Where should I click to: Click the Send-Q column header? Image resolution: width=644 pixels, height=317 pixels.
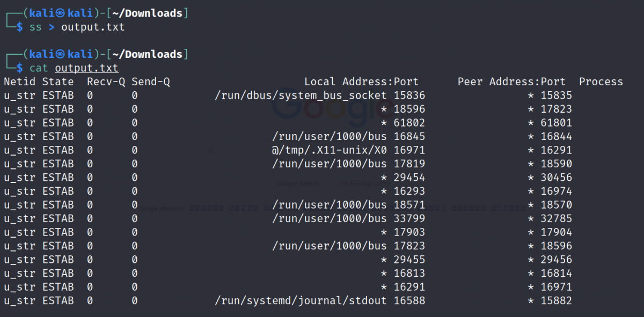point(151,82)
